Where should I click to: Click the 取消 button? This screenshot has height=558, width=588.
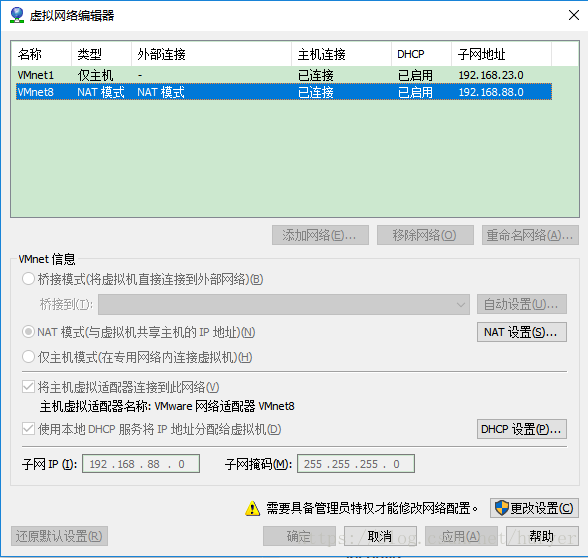[x=380, y=536]
